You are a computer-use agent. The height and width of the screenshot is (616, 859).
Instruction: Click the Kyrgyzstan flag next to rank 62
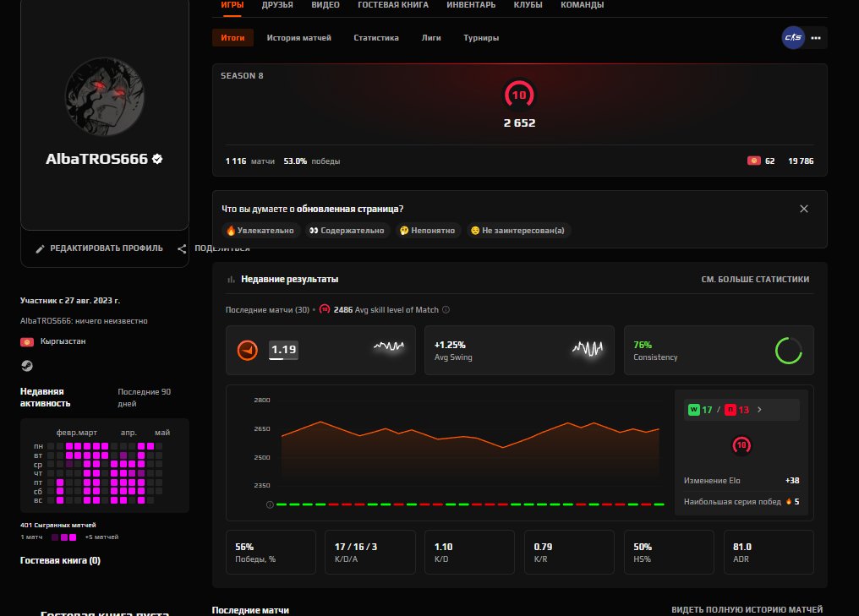pyautogui.click(x=754, y=161)
